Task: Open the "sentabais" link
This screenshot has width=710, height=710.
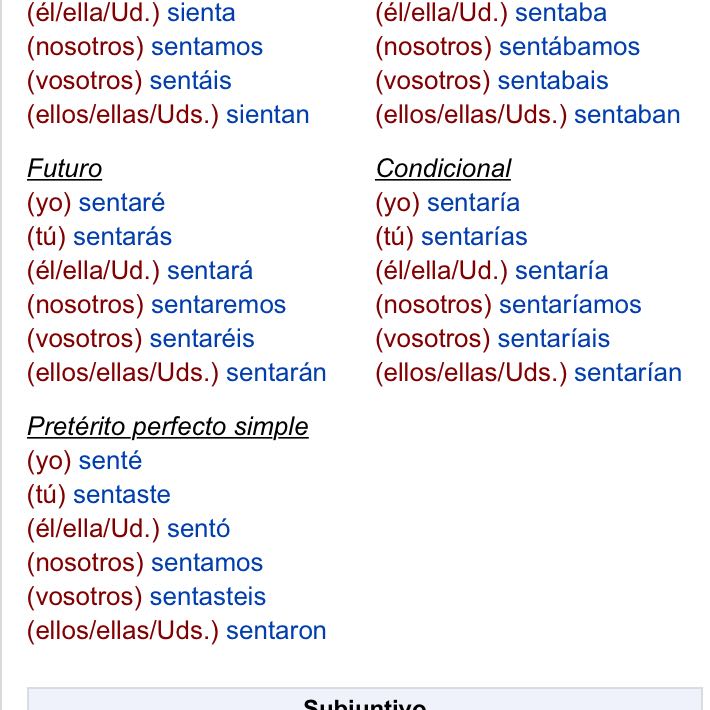Action: [x=552, y=81]
